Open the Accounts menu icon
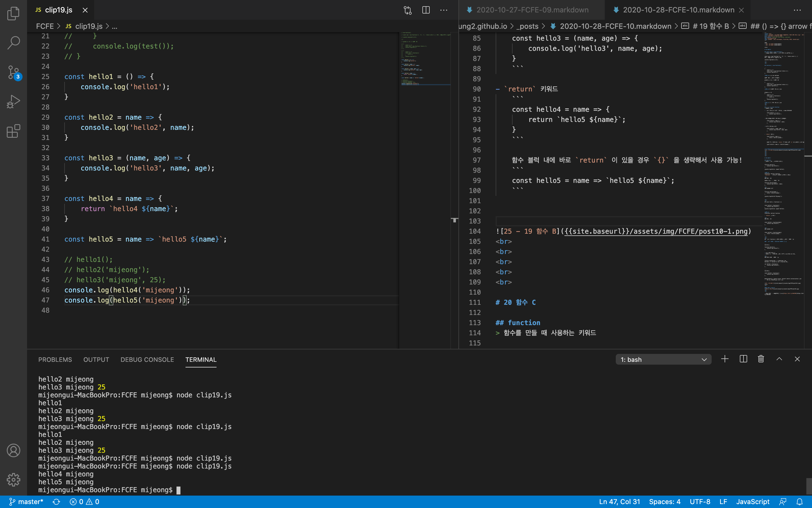The height and width of the screenshot is (508, 812). [14, 450]
